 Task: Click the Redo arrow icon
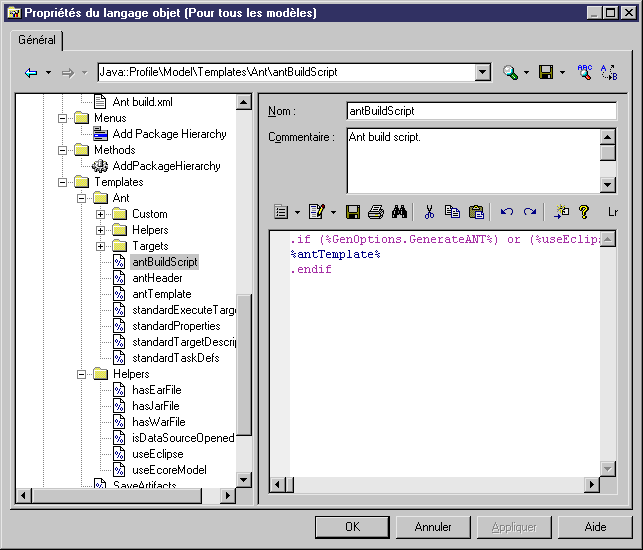pos(530,212)
